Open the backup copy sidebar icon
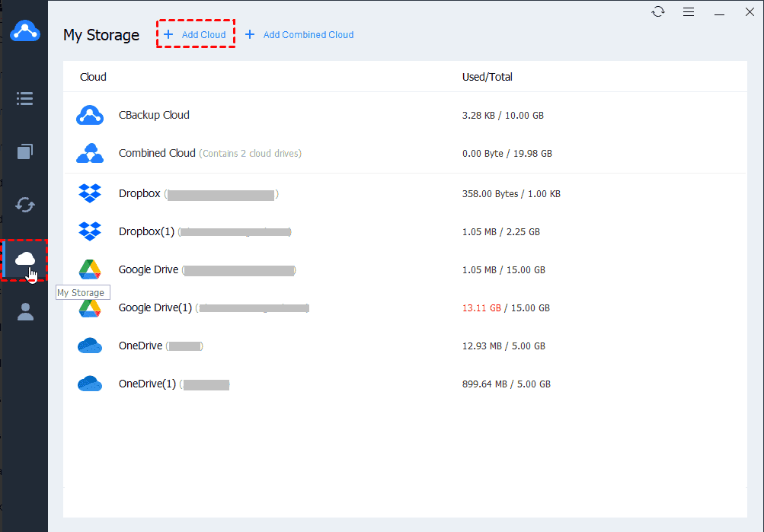Screen dimensions: 764x532 tap(25, 151)
